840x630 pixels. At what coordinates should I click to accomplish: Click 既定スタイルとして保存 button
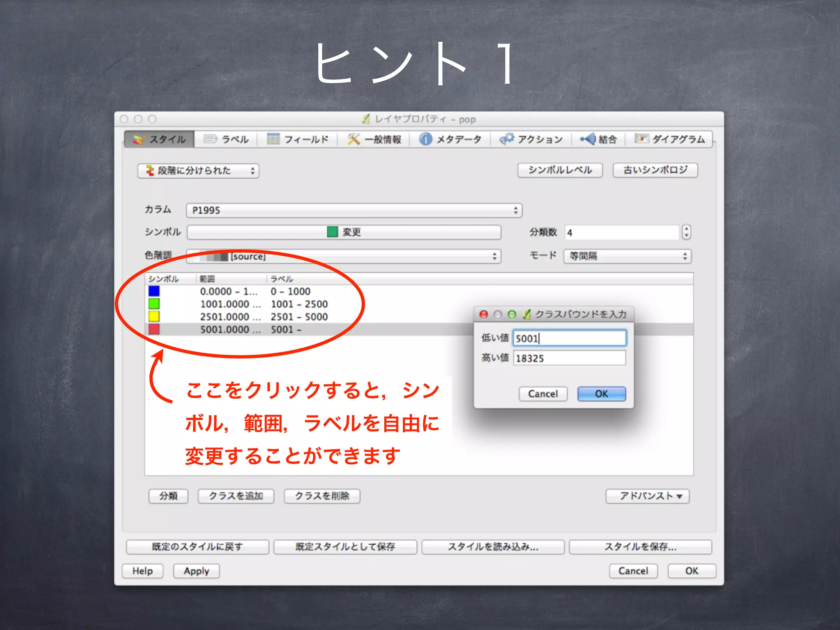tap(345, 547)
